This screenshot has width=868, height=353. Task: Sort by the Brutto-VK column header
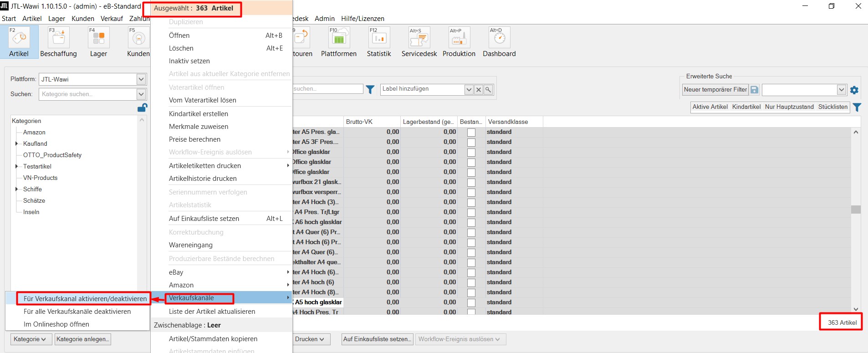click(x=372, y=122)
